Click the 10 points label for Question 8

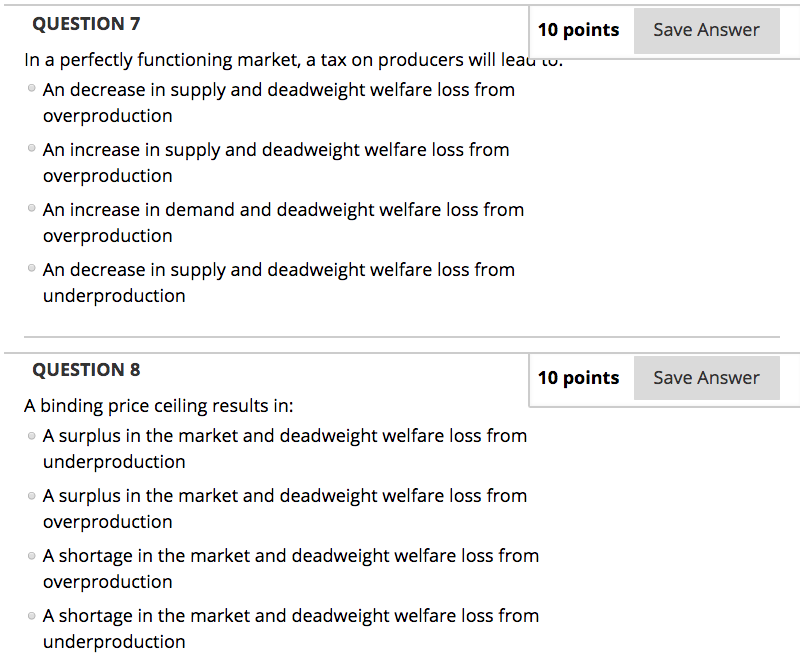[x=579, y=377]
